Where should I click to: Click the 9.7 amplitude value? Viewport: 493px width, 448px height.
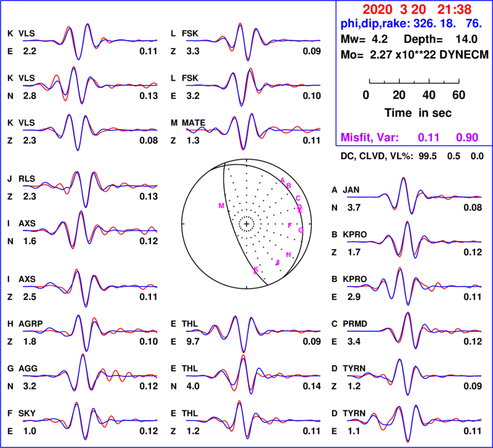coord(193,341)
